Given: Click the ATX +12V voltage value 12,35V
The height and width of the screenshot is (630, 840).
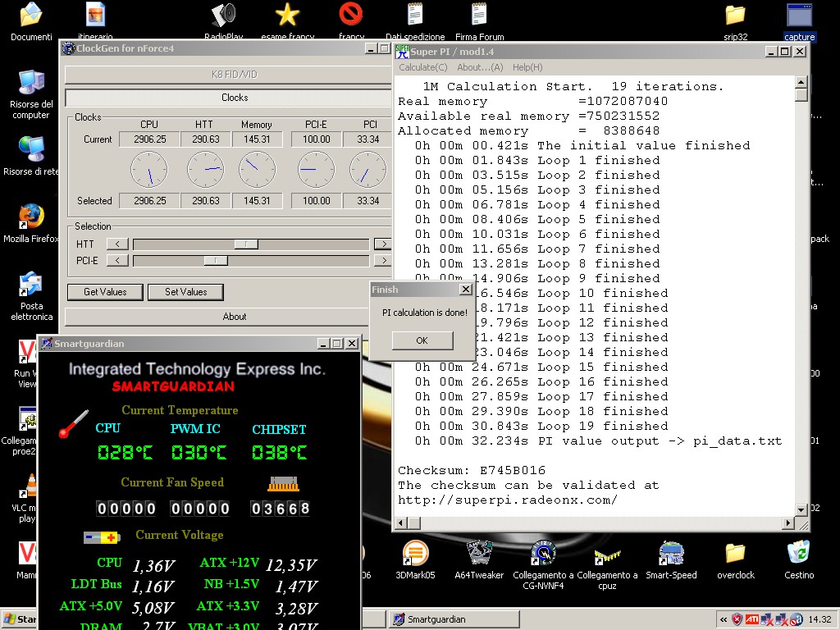Looking at the screenshot, I should pyautogui.click(x=291, y=565).
